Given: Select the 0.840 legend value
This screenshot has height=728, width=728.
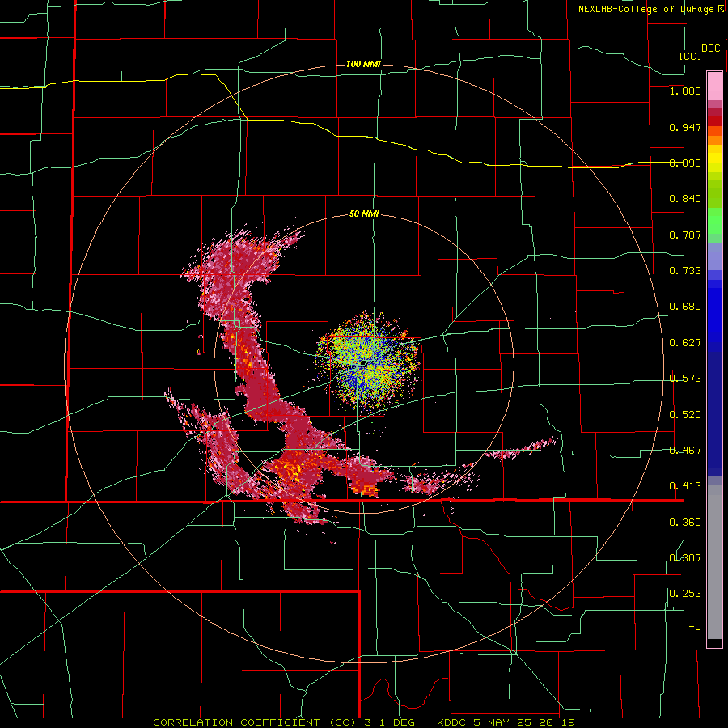Looking at the screenshot, I should (685, 199).
